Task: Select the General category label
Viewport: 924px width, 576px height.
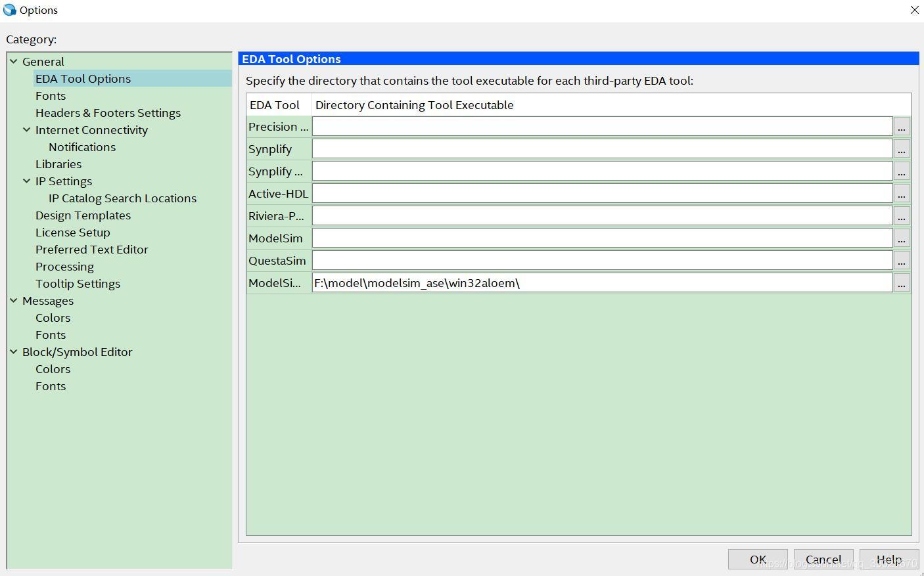Action: pos(43,61)
